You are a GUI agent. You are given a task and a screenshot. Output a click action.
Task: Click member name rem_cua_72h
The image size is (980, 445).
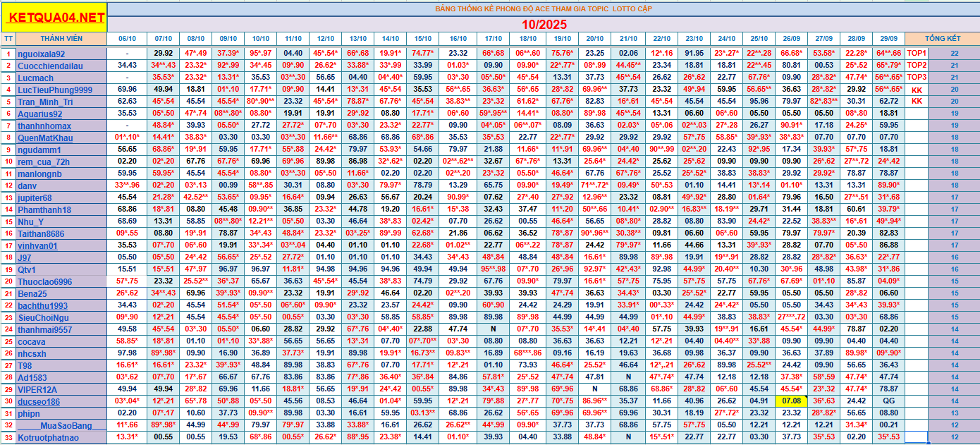(44, 161)
